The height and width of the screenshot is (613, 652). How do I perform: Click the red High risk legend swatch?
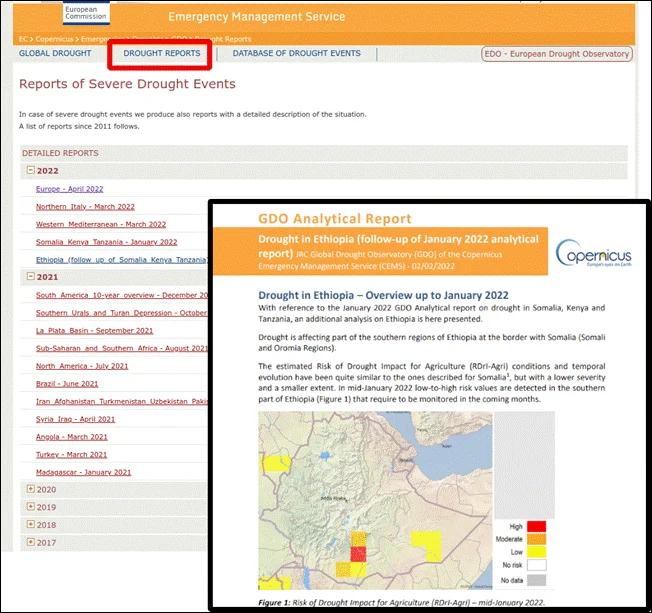(x=536, y=525)
